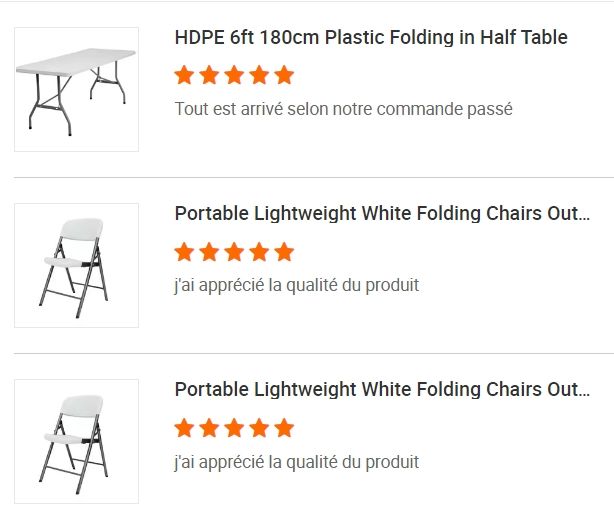Click the white folding table thumbnail
Screen dimensions: 614x520
76,90
